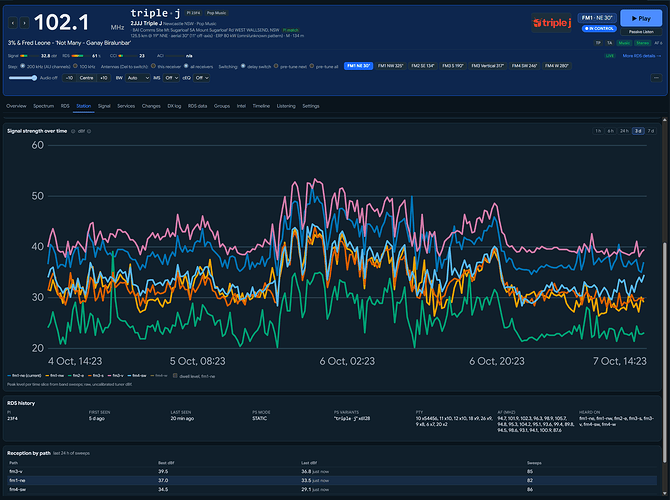Switch to the Timeline tab
The image size is (670, 500).
click(x=261, y=106)
